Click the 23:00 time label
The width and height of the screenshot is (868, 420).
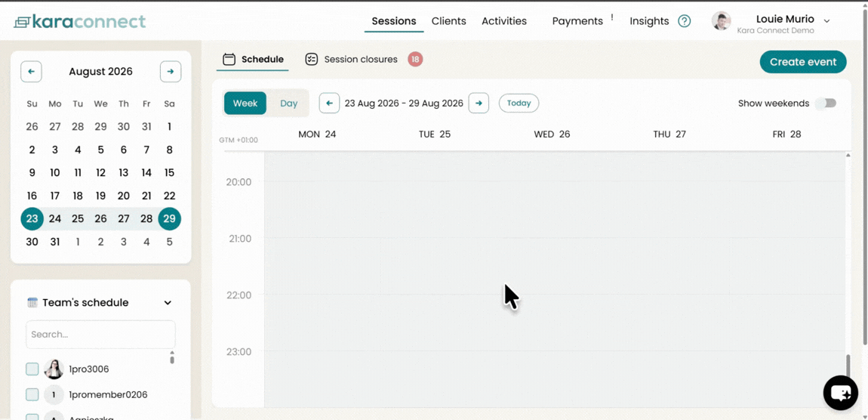pos(239,351)
